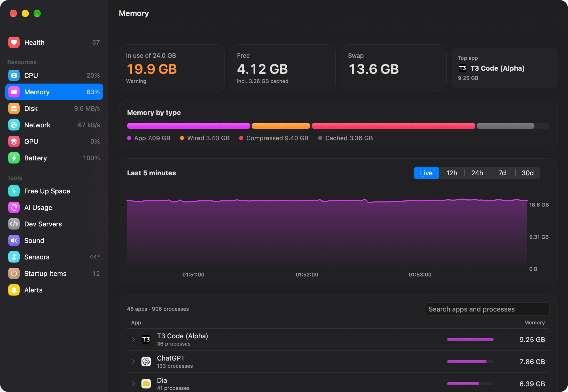Click the T3 Code app icon in list
The width and height of the screenshot is (568, 392).
point(146,339)
